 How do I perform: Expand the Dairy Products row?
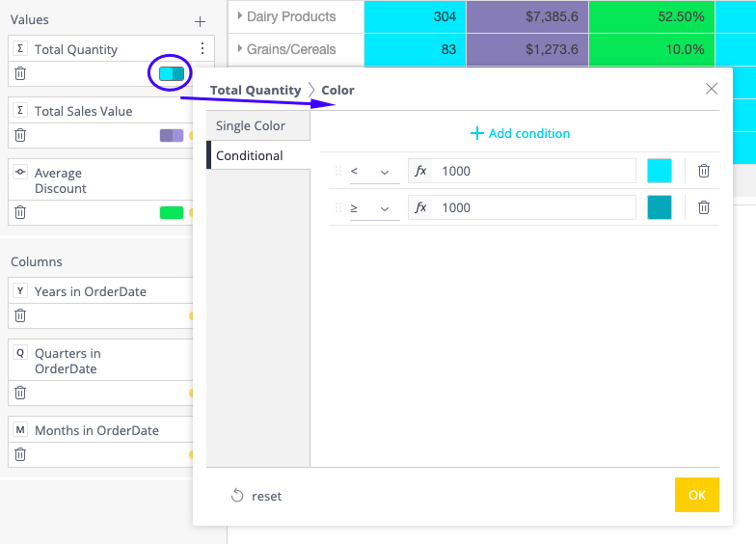(x=239, y=15)
